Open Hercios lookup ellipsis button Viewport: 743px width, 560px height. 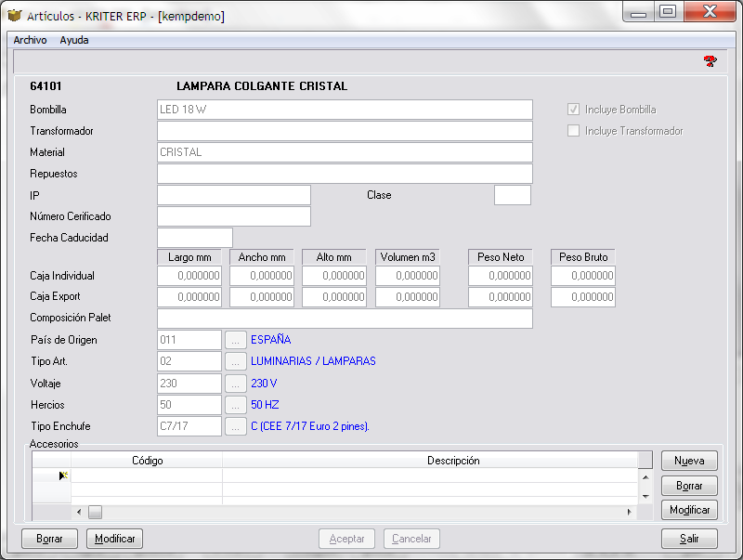[x=236, y=405]
